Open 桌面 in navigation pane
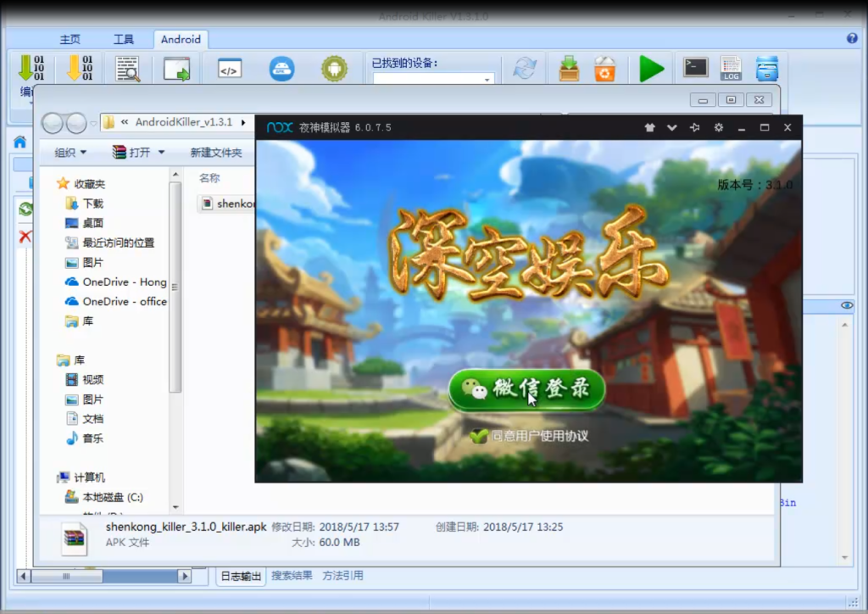 pos(84,223)
